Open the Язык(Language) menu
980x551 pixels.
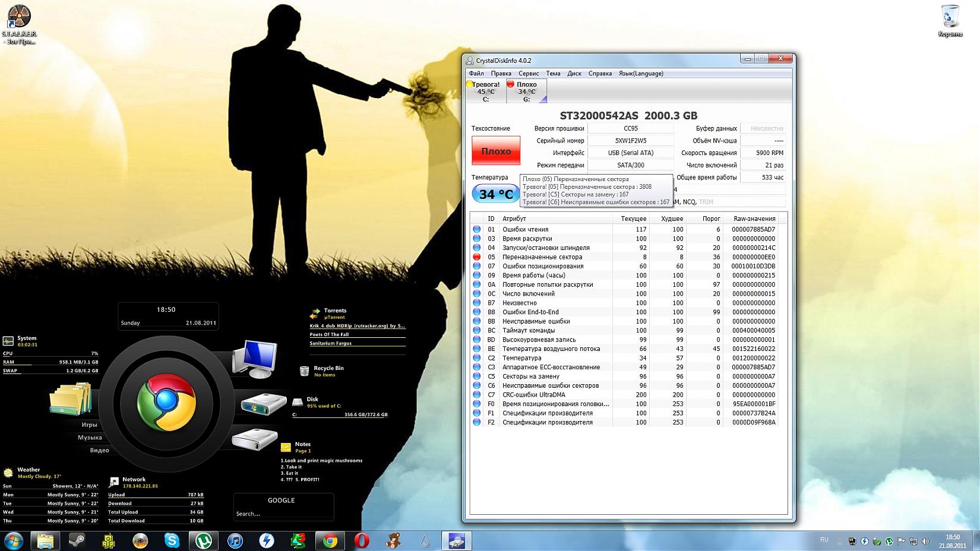(641, 74)
